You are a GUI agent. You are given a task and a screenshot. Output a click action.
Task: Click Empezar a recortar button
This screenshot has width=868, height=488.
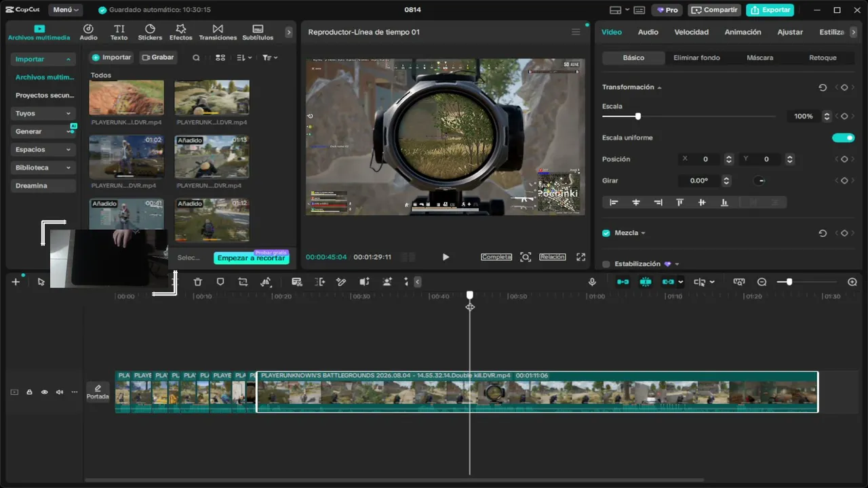252,258
